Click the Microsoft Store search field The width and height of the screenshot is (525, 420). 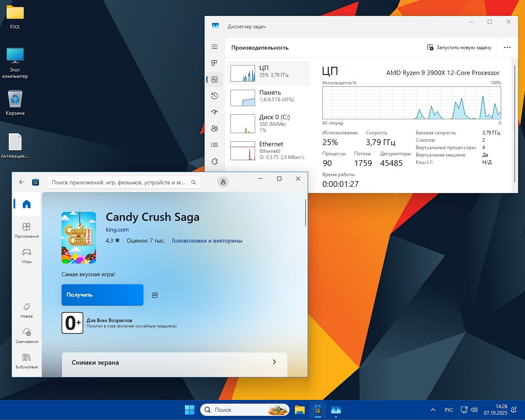tap(119, 182)
